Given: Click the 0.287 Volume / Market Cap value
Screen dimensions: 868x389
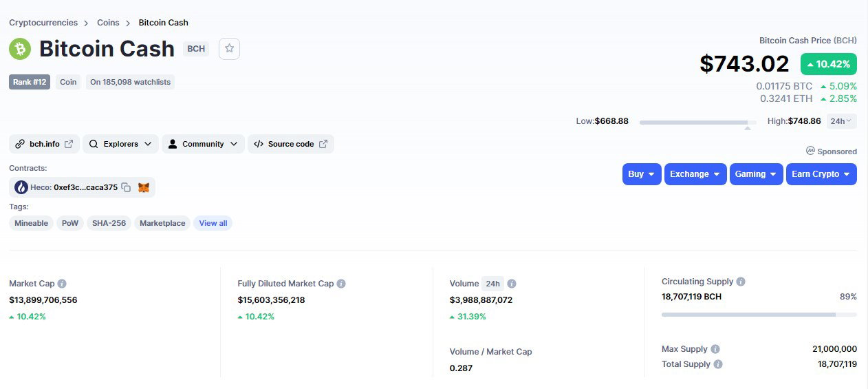Looking at the screenshot, I should [461, 368].
